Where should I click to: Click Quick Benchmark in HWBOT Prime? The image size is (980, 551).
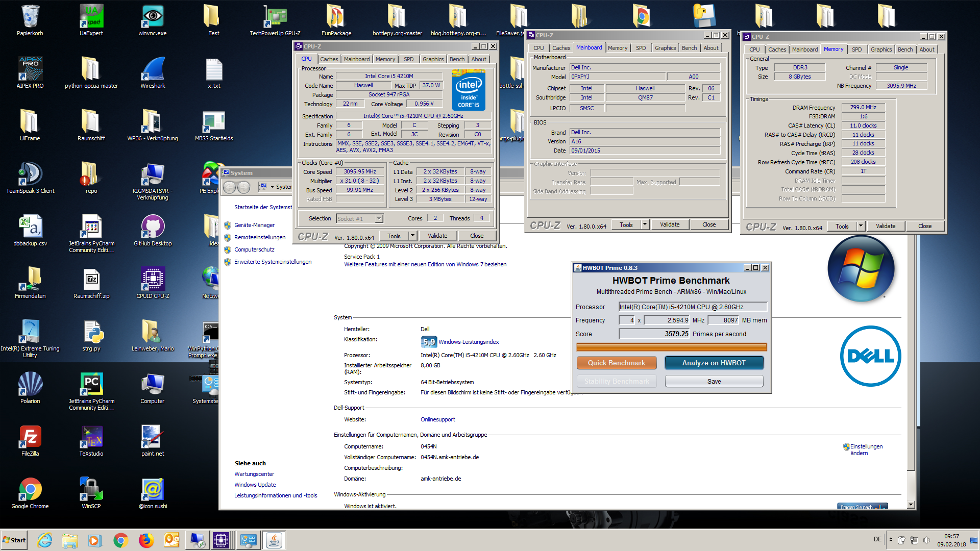click(x=617, y=363)
